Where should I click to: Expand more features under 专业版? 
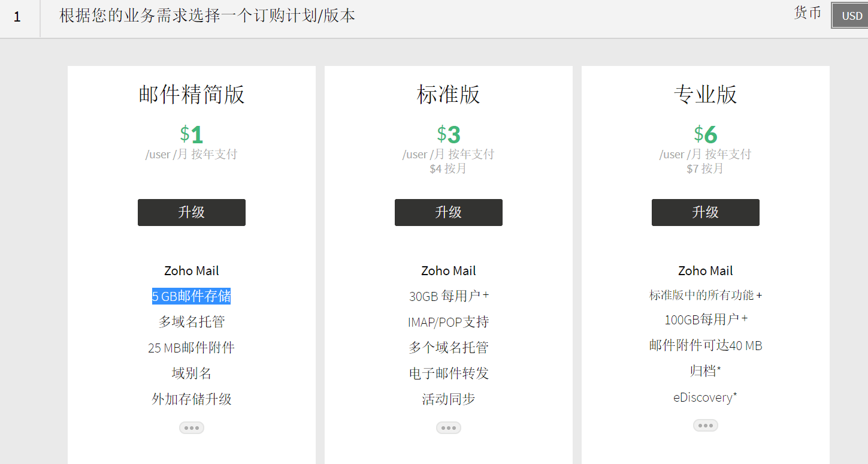tap(706, 425)
